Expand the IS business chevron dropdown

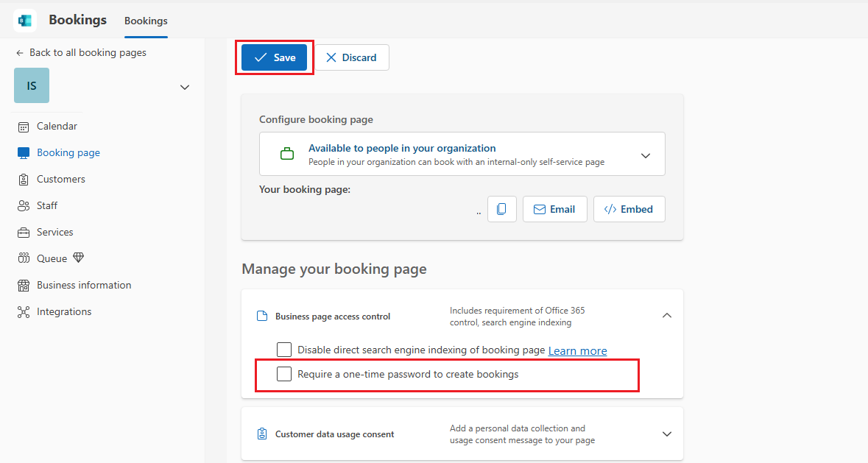pyautogui.click(x=185, y=88)
